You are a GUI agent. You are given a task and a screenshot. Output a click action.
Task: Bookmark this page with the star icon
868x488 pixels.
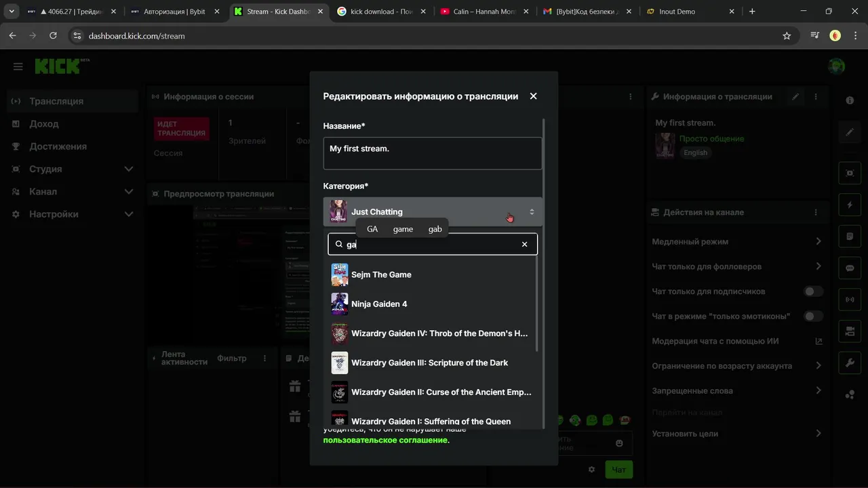click(x=787, y=36)
